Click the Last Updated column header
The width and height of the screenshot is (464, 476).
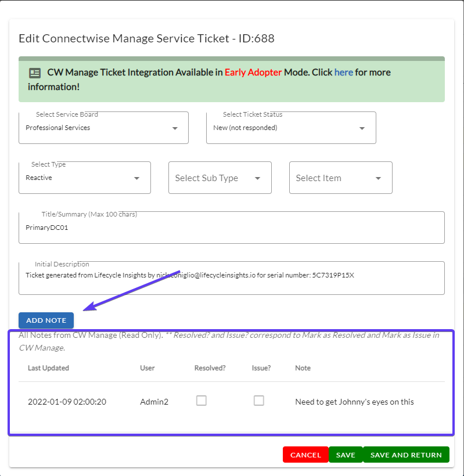tap(48, 368)
